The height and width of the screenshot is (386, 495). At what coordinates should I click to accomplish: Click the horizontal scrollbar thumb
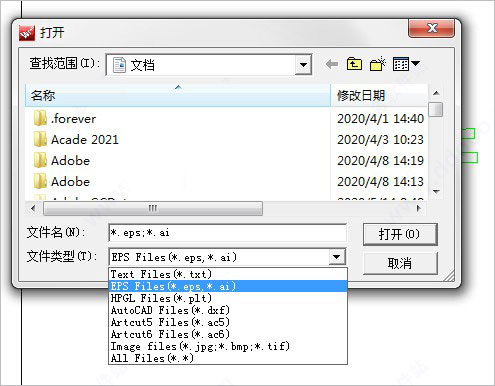coord(153,209)
